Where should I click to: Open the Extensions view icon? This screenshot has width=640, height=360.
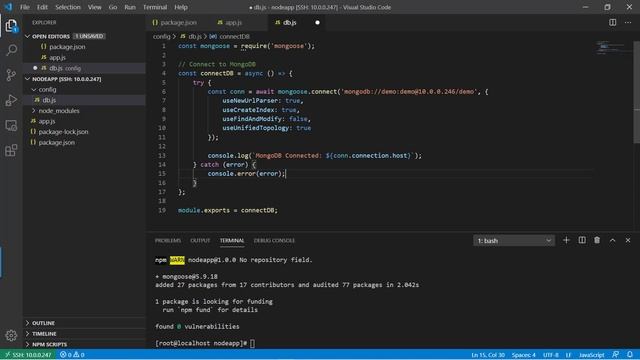click(x=11, y=151)
